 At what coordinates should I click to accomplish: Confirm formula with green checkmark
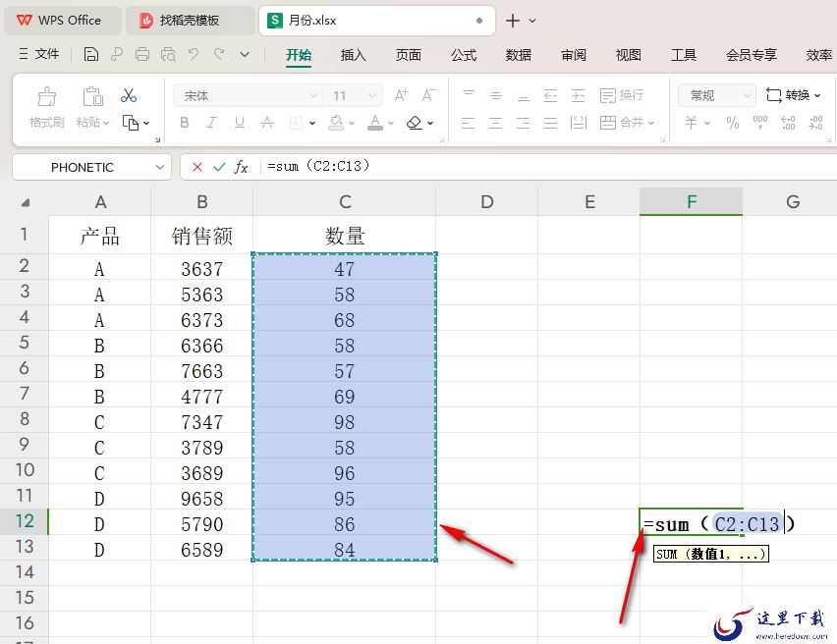point(219,167)
